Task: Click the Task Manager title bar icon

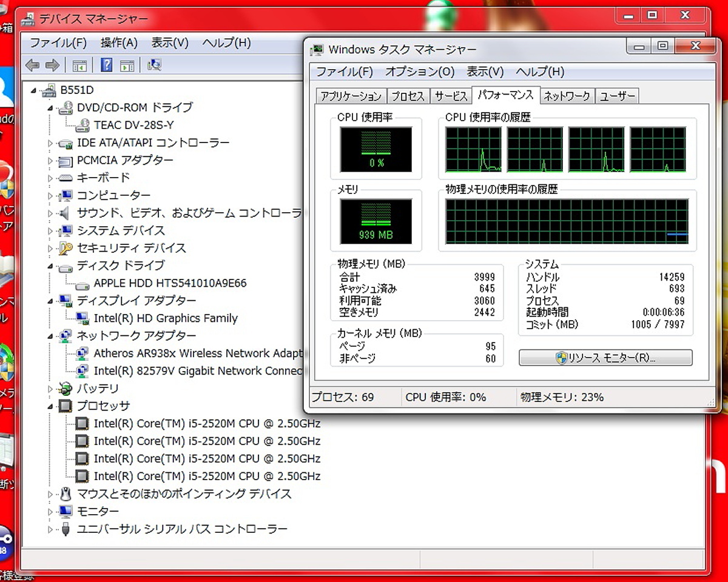Action: (317, 50)
